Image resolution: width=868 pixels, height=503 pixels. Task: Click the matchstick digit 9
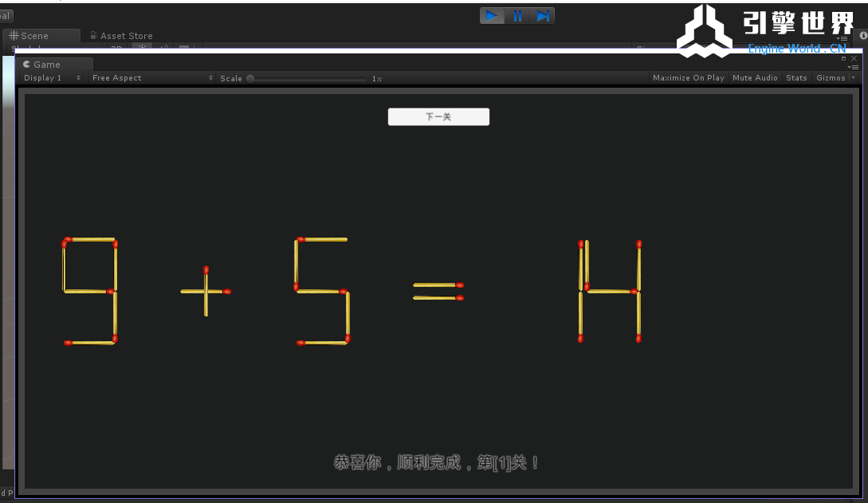[x=90, y=291]
